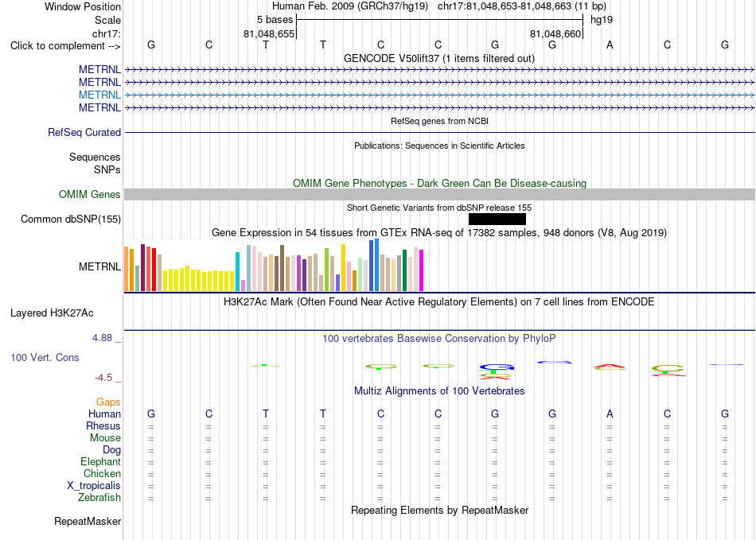Click the gray OMIM Genes bar
756x540 pixels.
coord(439,195)
